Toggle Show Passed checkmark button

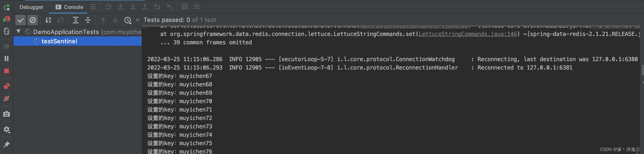coord(21,20)
